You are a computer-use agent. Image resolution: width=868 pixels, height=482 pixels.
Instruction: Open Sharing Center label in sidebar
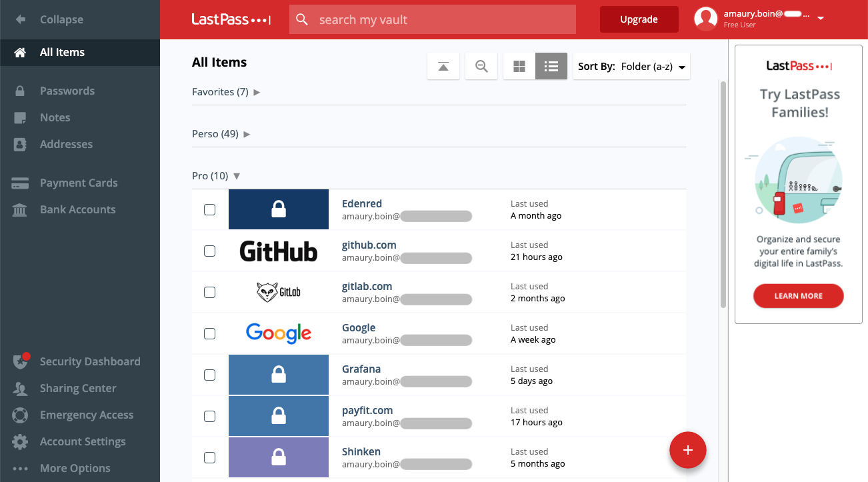(x=78, y=388)
